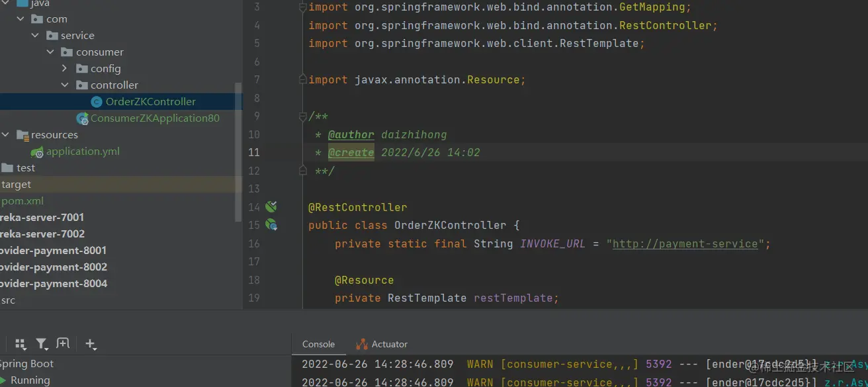The height and width of the screenshot is (387, 868).
Task: Collapse the service package arrow
Action: (35, 36)
